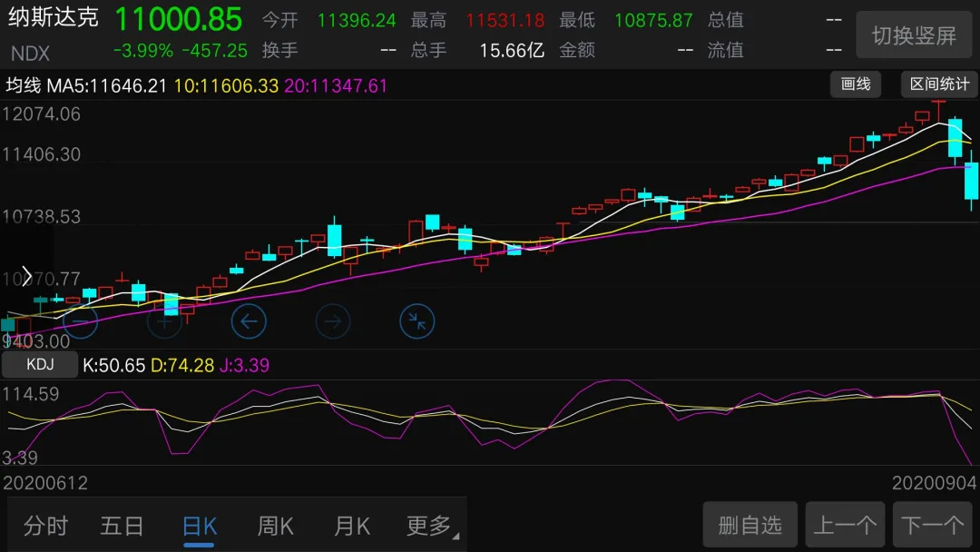The width and height of the screenshot is (980, 552).
Task: Pan the chart left with the left-arrow icon
Action: 249,320
